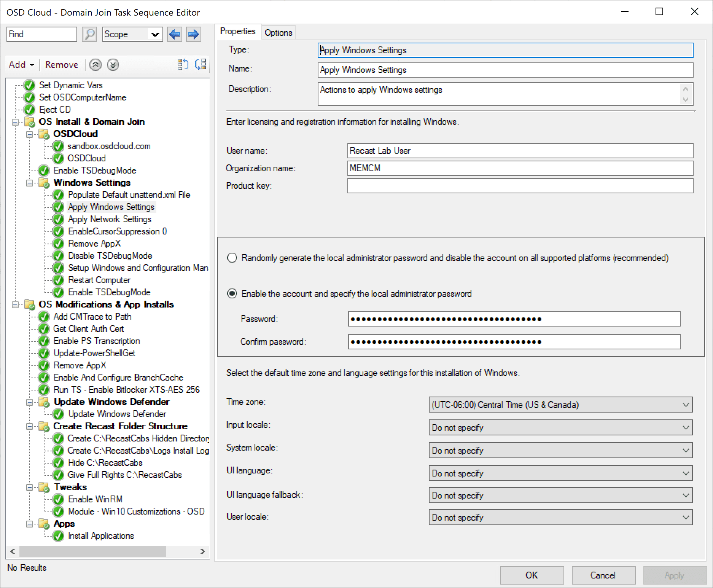Viewport: 713px width, 588px height.
Task: Collapse the OS Install & Domain Join group
Action: (x=14, y=121)
